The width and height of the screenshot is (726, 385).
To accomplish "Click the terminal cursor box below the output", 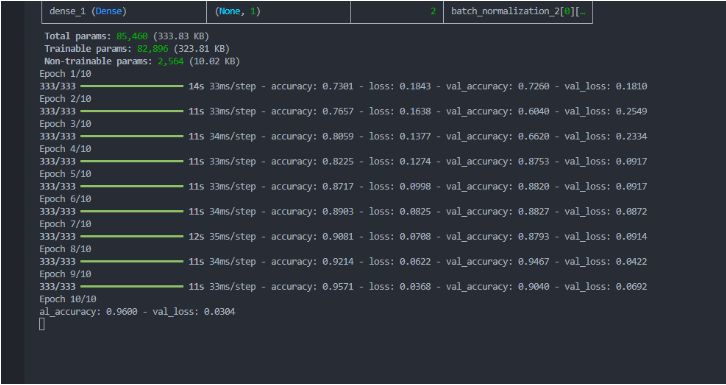I will 42,324.
